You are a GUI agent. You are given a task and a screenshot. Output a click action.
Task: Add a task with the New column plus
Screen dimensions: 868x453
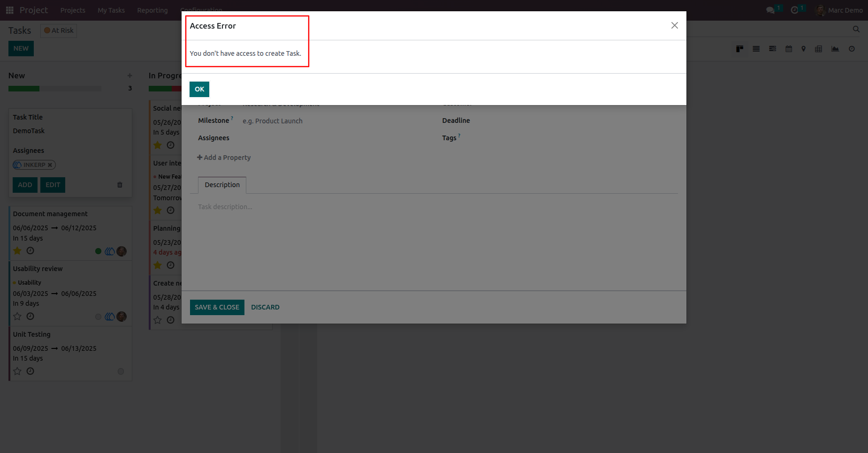tap(129, 75)
